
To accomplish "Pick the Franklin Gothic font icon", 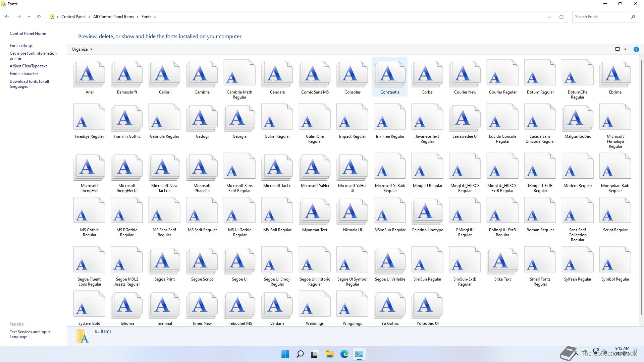I will (x=127, y=118).
